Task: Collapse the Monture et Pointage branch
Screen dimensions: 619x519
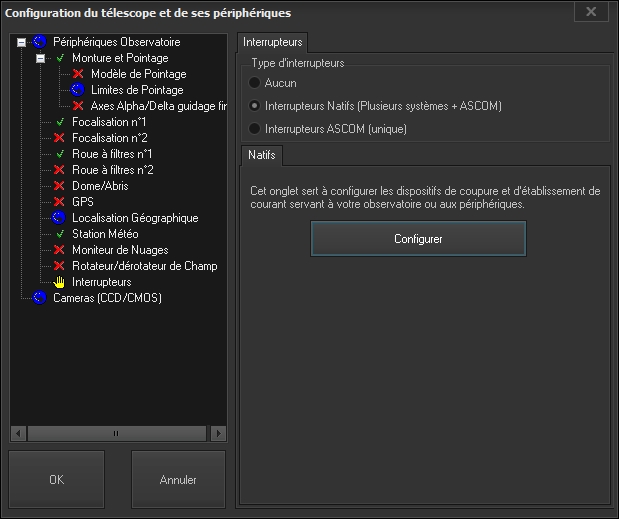Action: click(x=41, y=58)
